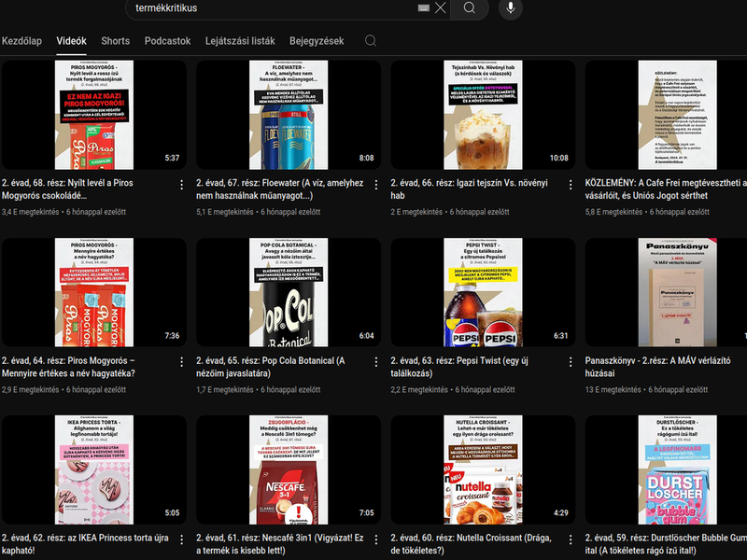This screenshot has height=560, width=747.
Task: Click the "3,4 E megtekintés" view count
Action: tap(31, 212)
